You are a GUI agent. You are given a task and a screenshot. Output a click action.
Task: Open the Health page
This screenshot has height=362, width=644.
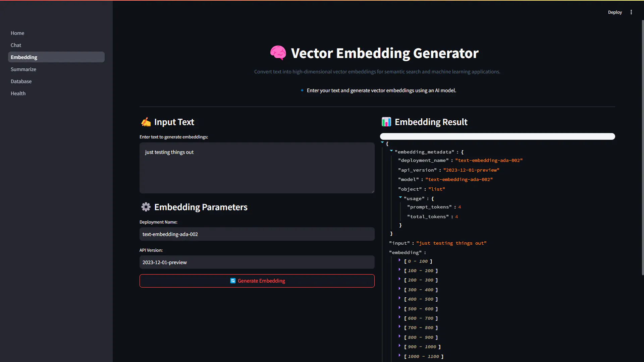(56, 93)
